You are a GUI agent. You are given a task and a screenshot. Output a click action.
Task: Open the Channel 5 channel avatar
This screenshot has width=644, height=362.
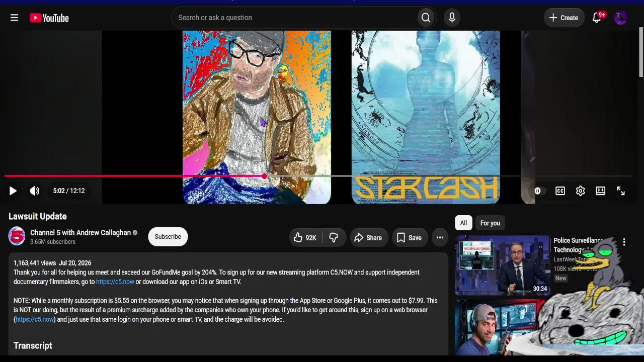coord(17,236)
